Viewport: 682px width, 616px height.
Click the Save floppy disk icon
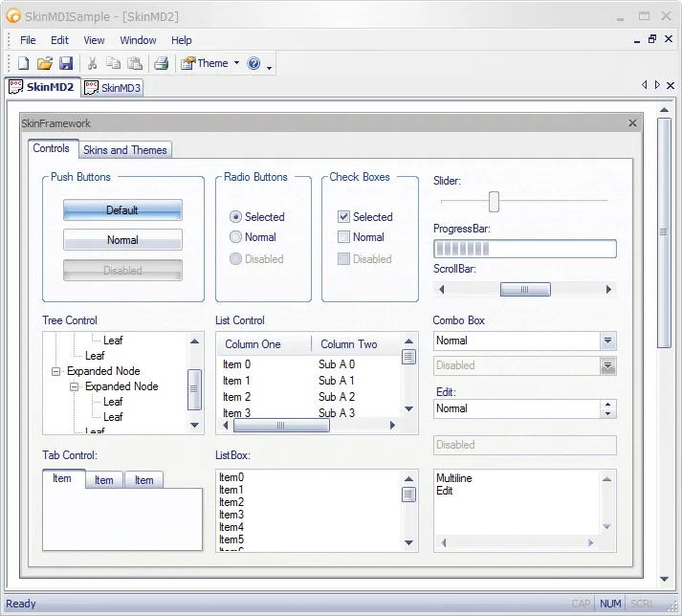point(66,63)
